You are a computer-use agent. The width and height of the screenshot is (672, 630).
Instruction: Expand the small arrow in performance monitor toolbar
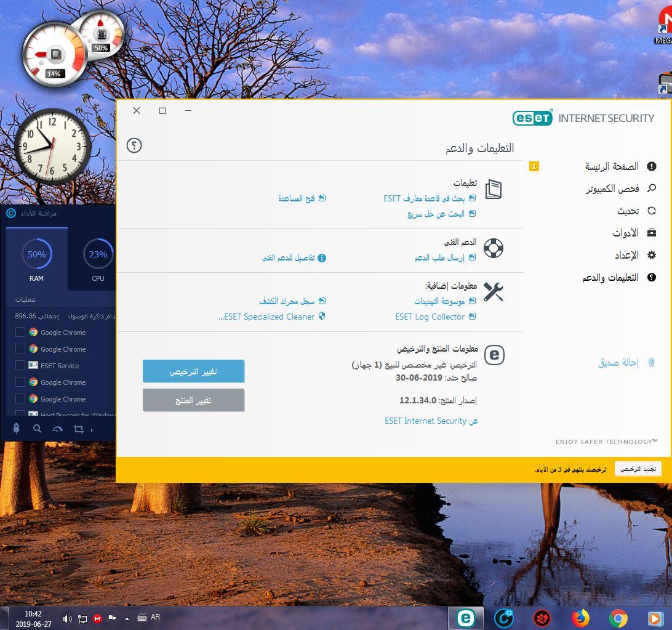[92, 429]
